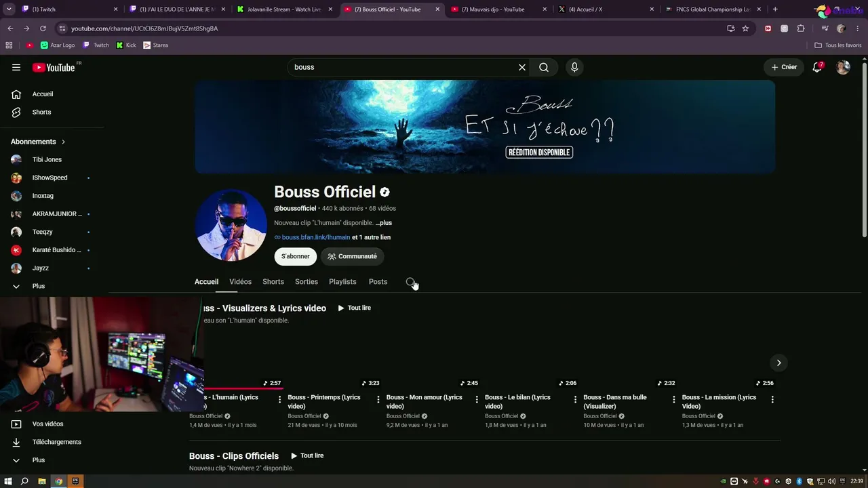Go back in browser history
The image size is (868, 488).
(10, 28)
